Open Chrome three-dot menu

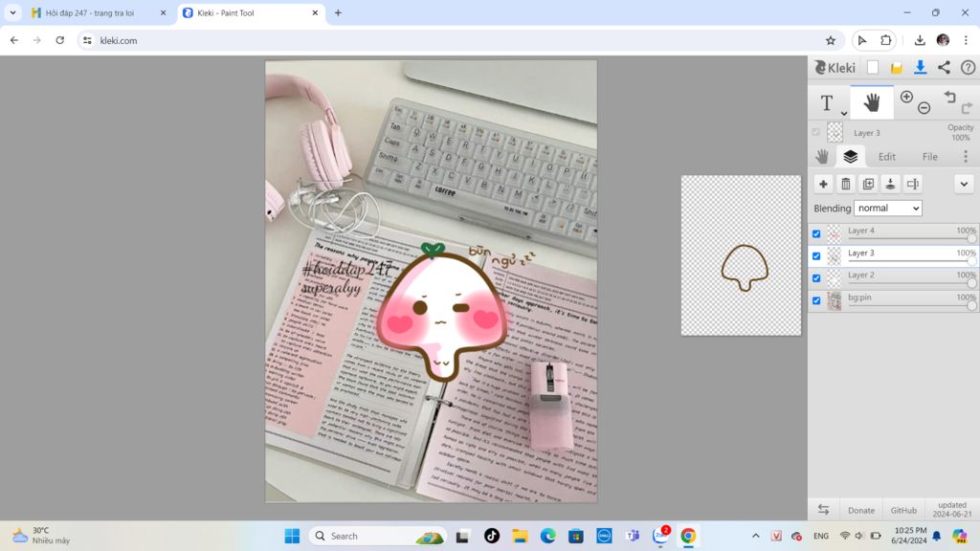point(966,40)
